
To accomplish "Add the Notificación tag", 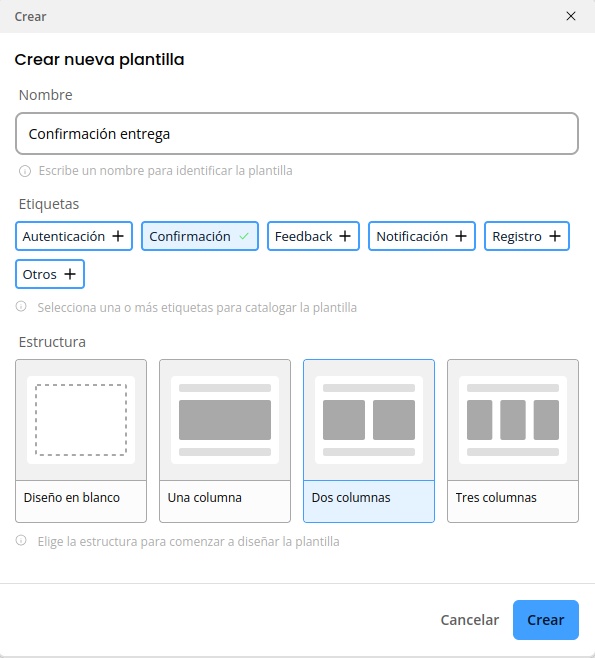I will tap(422, 236).
